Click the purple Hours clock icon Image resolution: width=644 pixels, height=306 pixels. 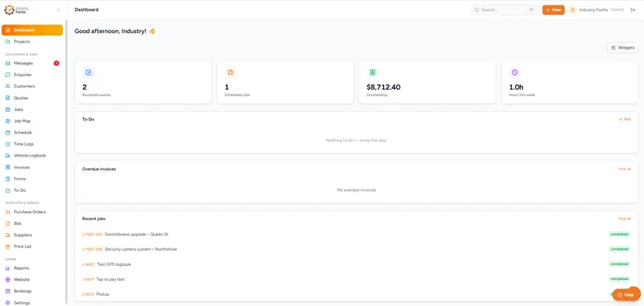(x=514, y=72)
